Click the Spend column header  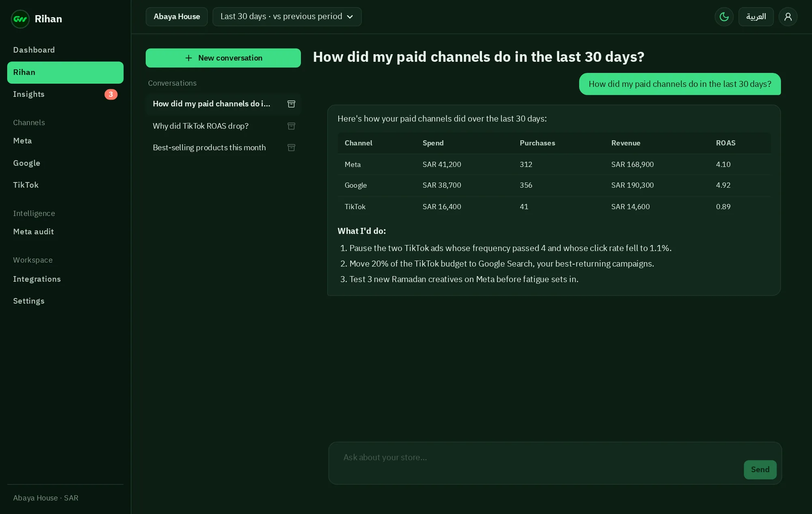[x=433, y=143]
